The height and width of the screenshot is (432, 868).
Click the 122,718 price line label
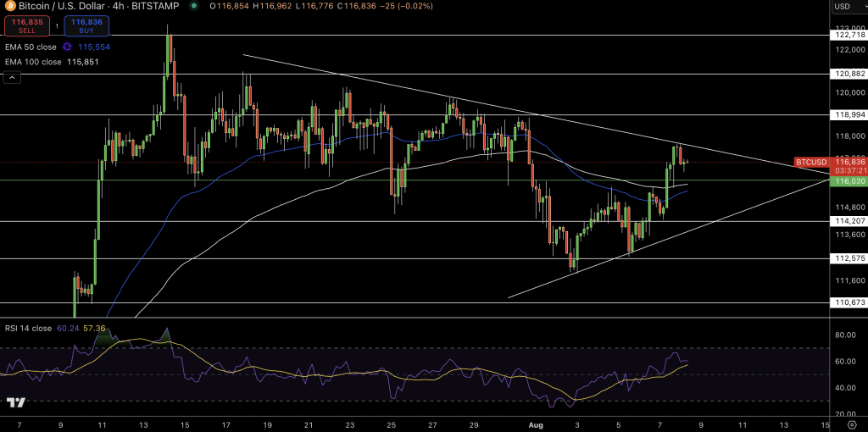(848, 35)
